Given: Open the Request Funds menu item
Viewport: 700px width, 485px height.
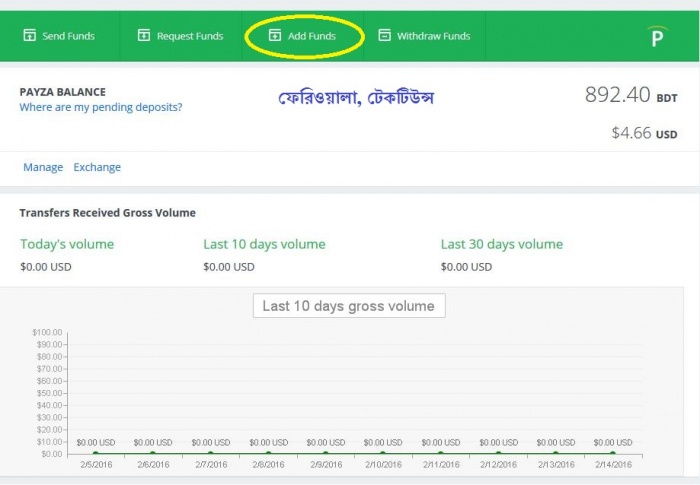Looking at the screenshot, I should [181, 36].
